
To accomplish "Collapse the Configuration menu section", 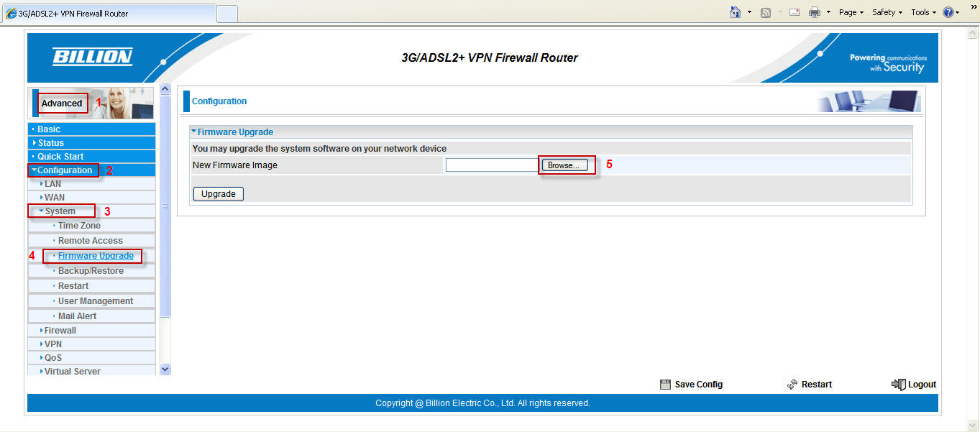I will pyautogui.click(x=92, y=170).
